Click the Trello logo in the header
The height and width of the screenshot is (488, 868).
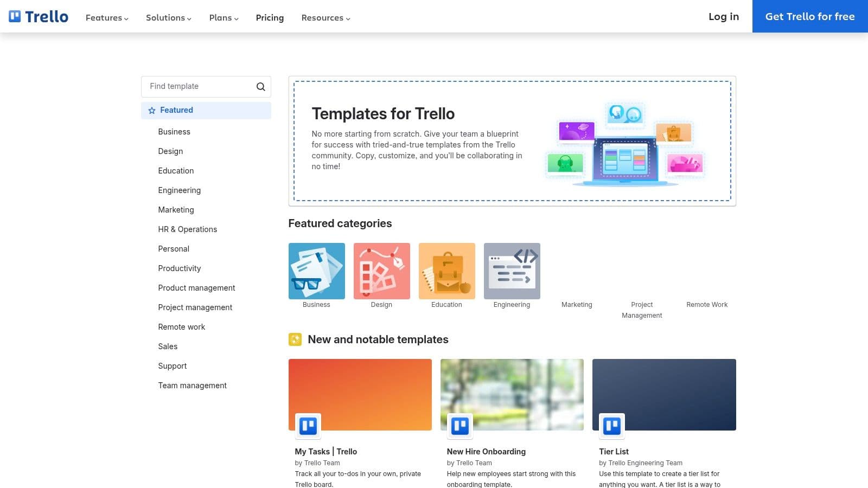39,17
